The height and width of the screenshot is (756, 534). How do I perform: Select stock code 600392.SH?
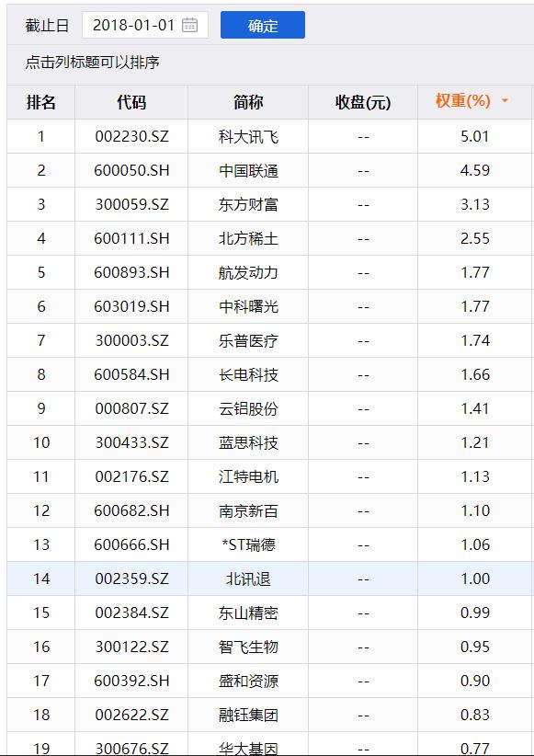(x=131, y=681)
